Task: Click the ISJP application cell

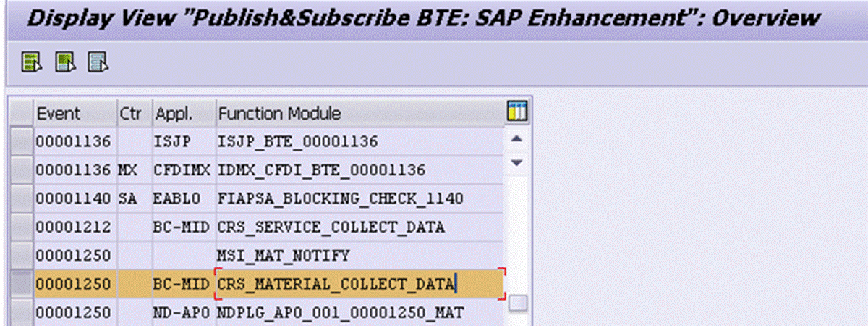Action: pyautogui.click(x=172, y=142)
